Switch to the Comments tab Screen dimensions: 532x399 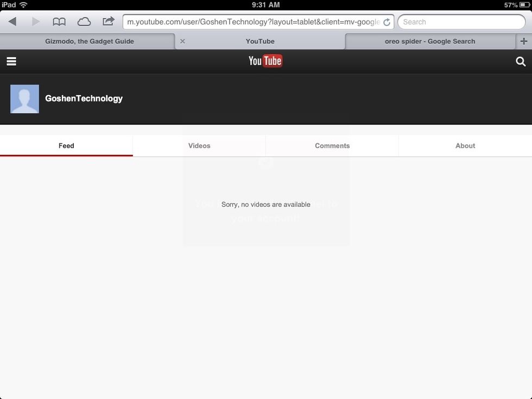pyautogui.click(x=332, y=146)
